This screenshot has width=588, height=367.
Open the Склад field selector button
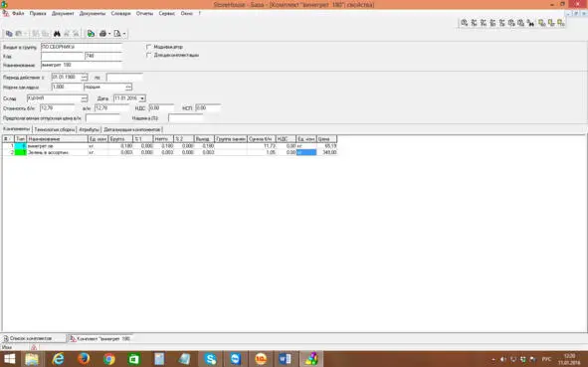84,98
